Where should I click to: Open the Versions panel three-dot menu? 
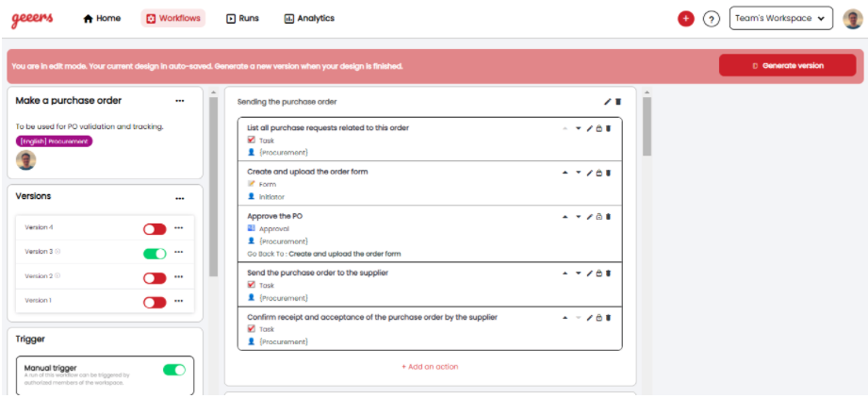pyautogui.click(x=179, y=198)
